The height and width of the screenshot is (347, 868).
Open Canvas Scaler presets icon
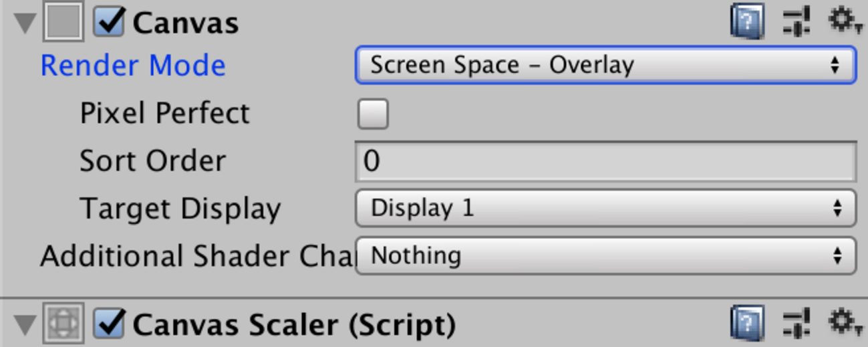click(x=797, y=324)
